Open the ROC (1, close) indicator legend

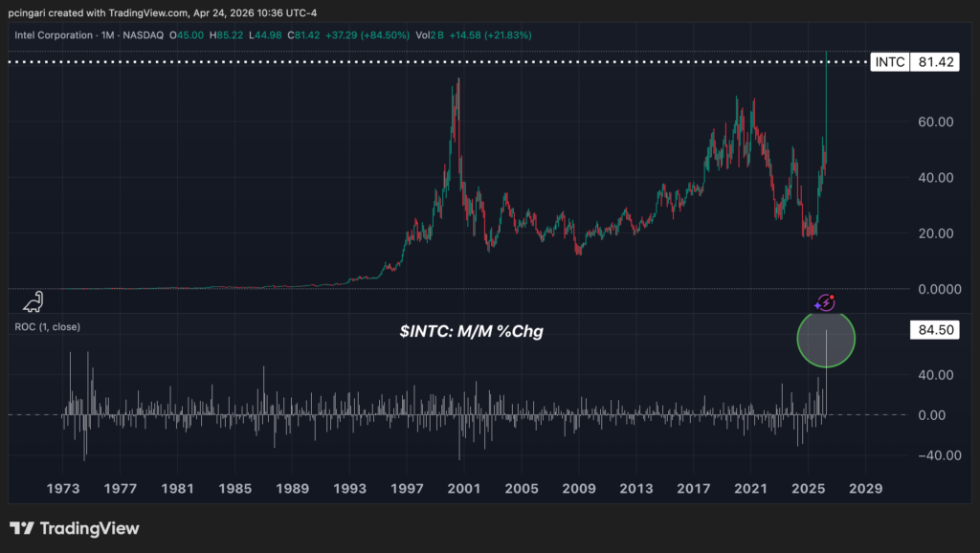point(48,327)
